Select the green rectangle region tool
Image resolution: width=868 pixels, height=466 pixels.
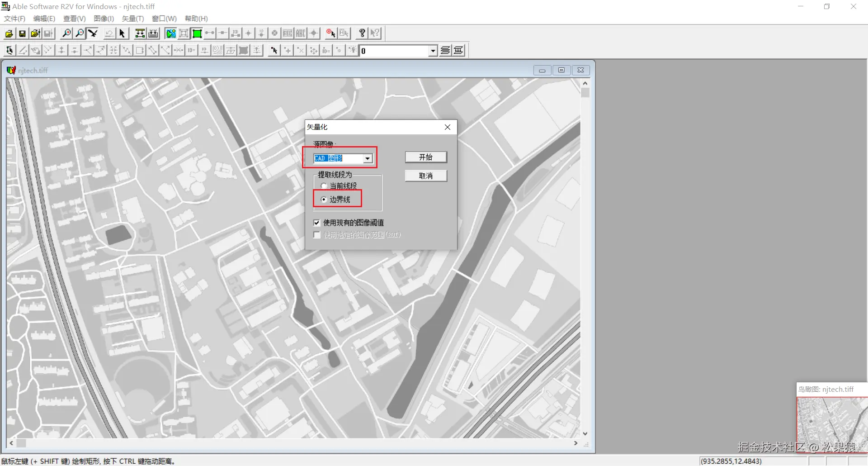click(197, 33)
